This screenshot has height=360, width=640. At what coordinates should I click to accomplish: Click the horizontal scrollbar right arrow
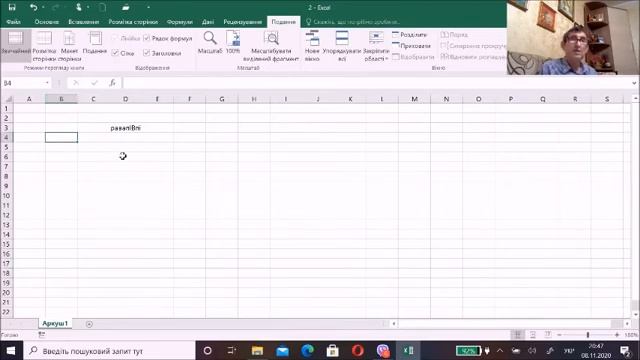tap(627, 324)
